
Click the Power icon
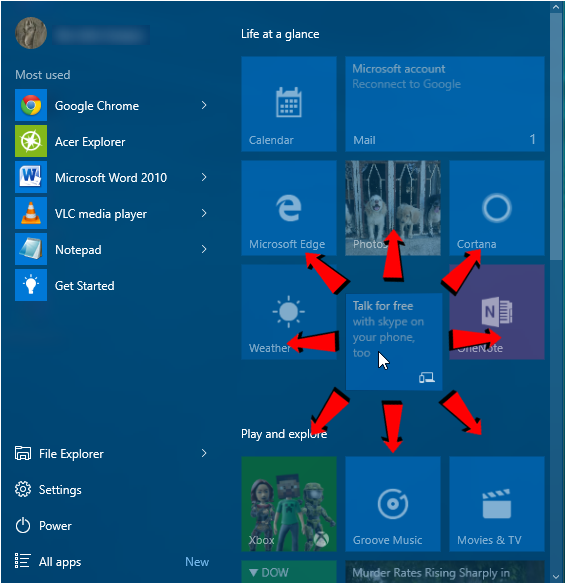pos(23,525)
